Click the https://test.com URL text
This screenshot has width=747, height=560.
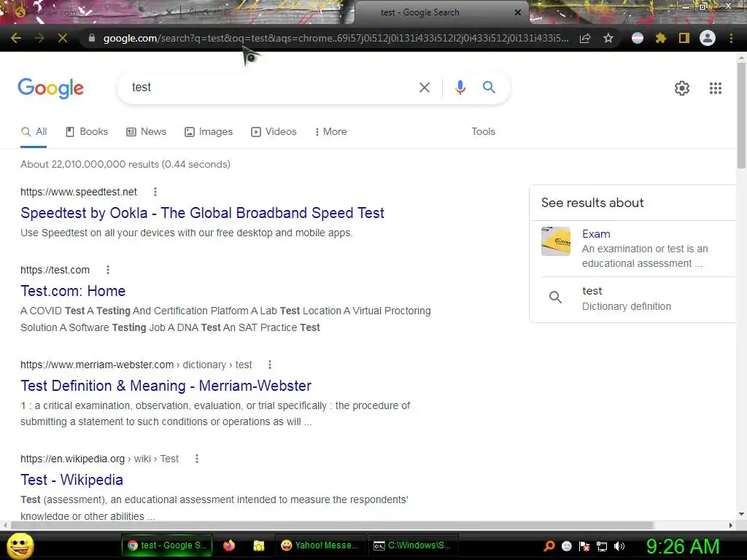[55, 270]
